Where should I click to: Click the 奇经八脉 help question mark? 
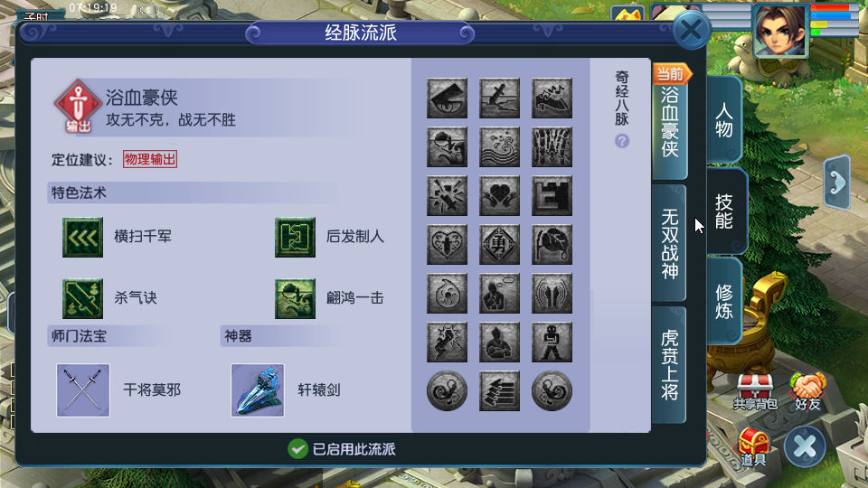[622, 141]
